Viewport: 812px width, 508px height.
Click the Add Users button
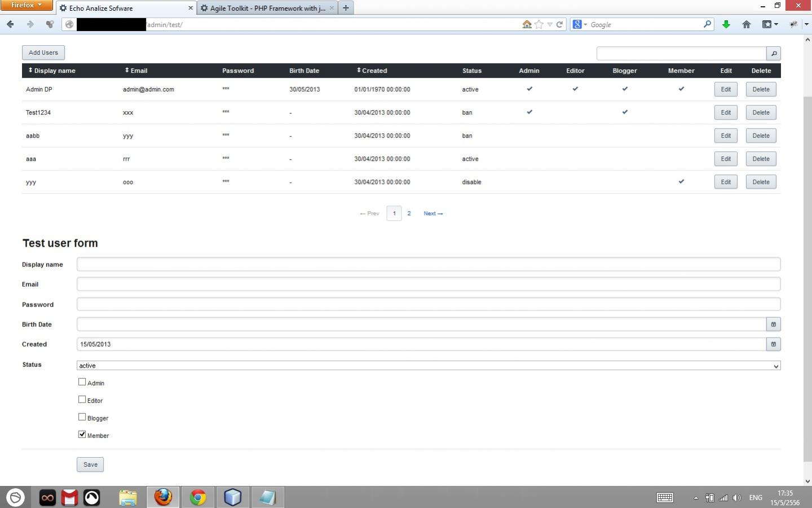[x=43, y=52]
